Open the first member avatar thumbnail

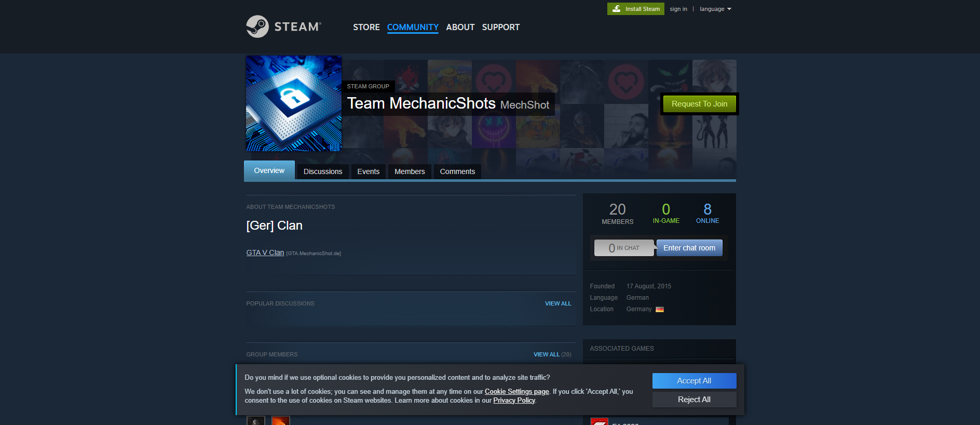click(x=256, y=420)
